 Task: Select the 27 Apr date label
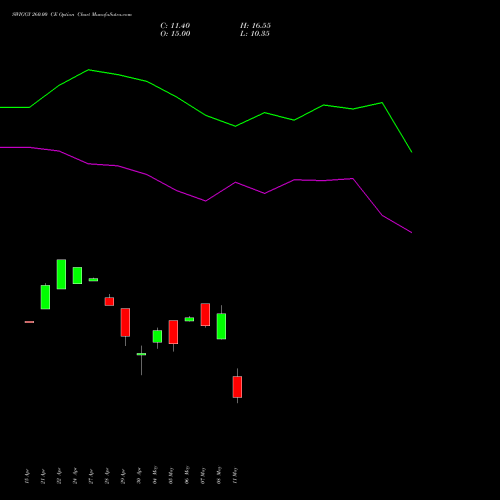click(x=91, y=476)
